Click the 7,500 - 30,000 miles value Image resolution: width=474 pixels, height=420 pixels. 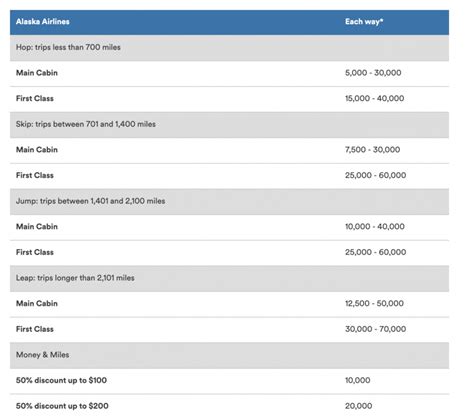pos(372,150)
